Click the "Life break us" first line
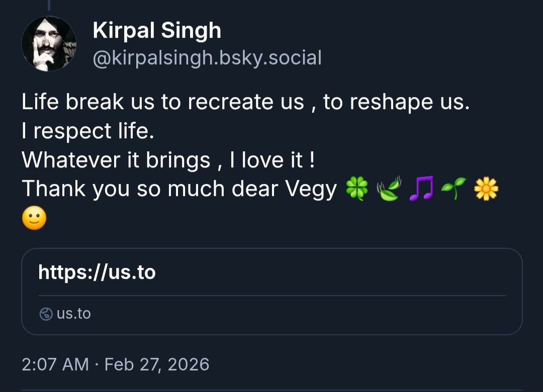Screen dimensions: 543x392 tap(245, 102)
